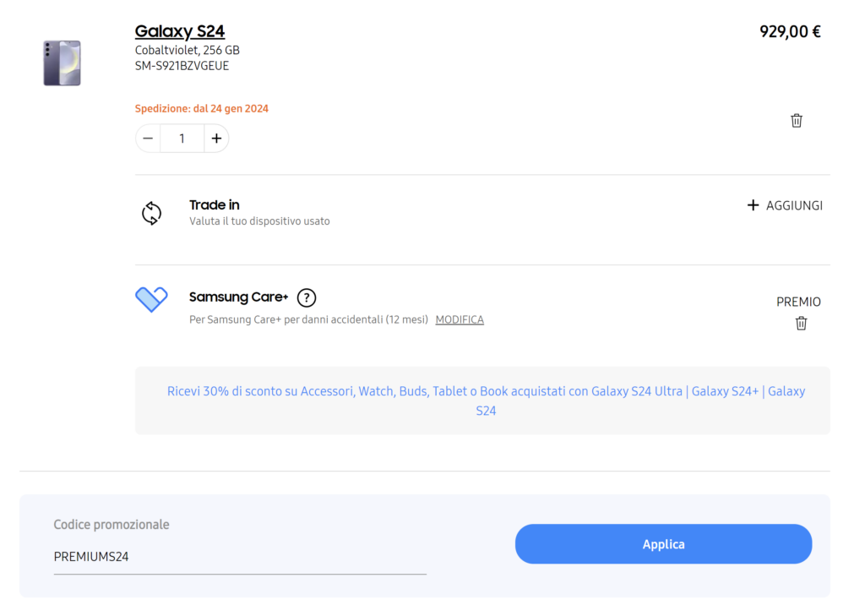The width and height of the screenshot is (865, 616).
Task: Click the quantity number field
Action: 182,139
